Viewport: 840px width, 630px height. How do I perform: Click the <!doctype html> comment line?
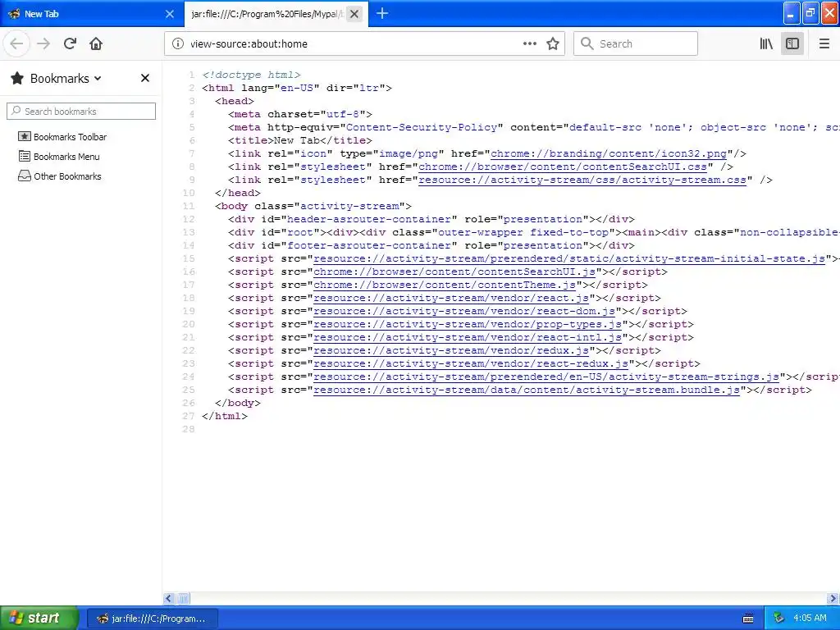[x=251, y=75]
